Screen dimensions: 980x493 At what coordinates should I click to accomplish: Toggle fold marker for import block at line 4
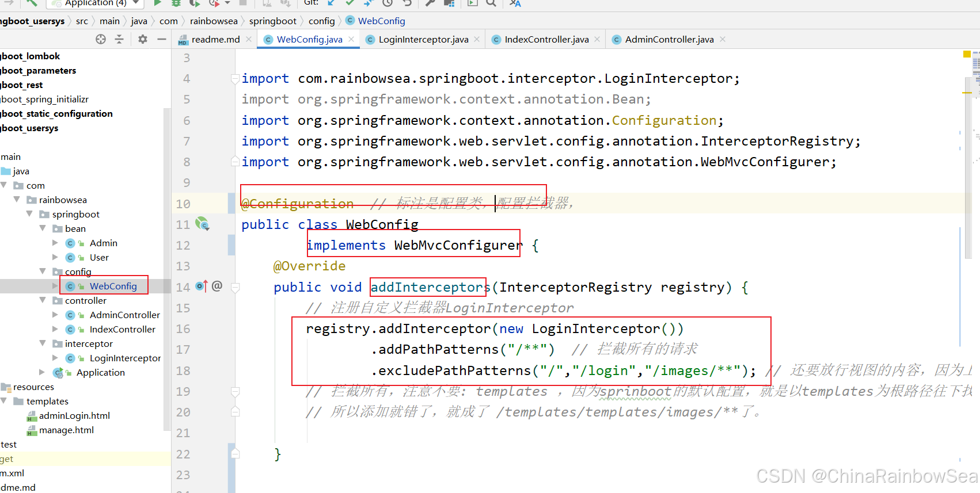(235, 79)
